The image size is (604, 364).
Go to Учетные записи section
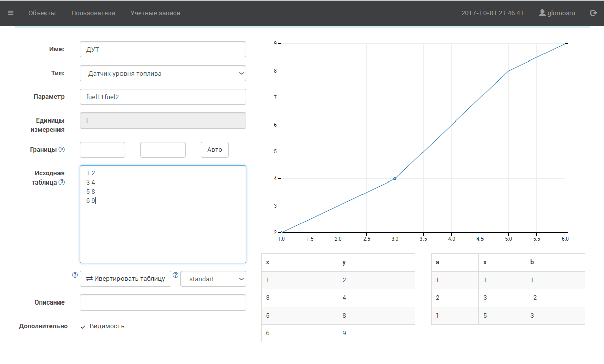click(x=155, y=13)
